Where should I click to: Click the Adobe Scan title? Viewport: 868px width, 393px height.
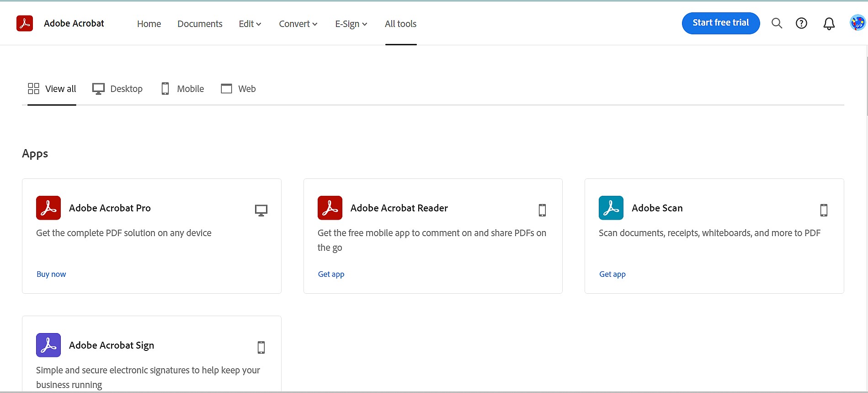(657, 208)
